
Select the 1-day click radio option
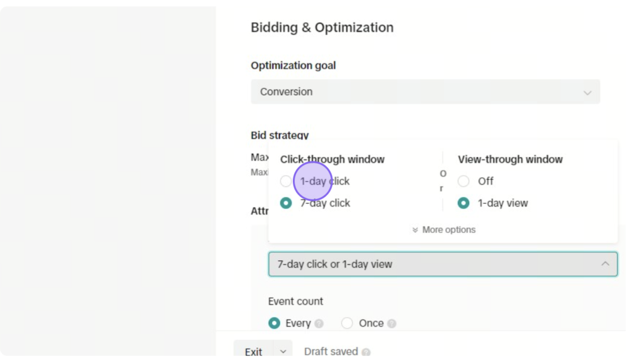click(286, 181)
